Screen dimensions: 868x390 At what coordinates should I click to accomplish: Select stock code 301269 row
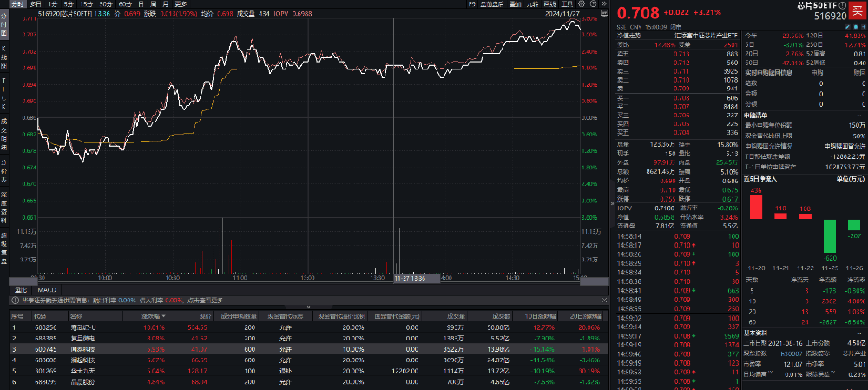pos(309,371)
